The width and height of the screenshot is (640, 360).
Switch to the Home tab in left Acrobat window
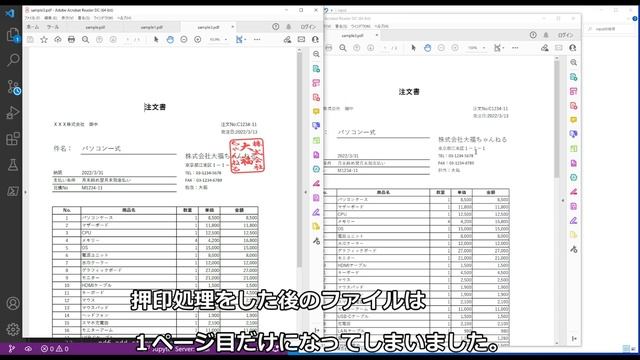tap(33, 27)
